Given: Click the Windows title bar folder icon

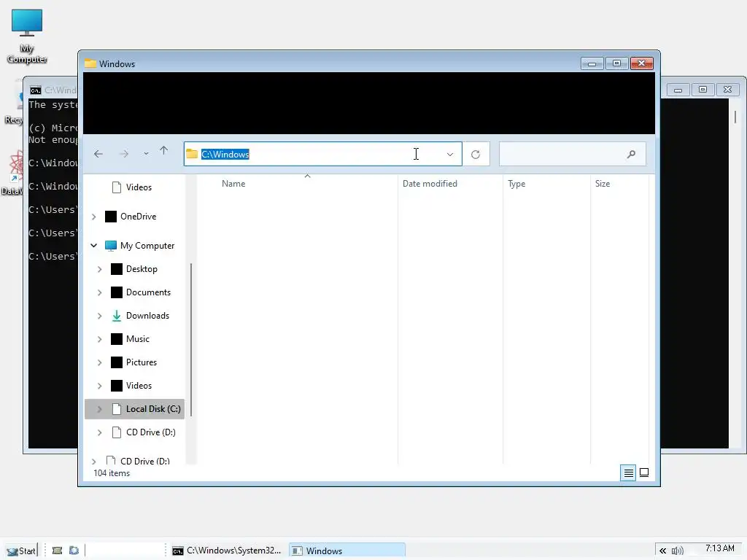Looking at the screenshot, I should [90, 63].
